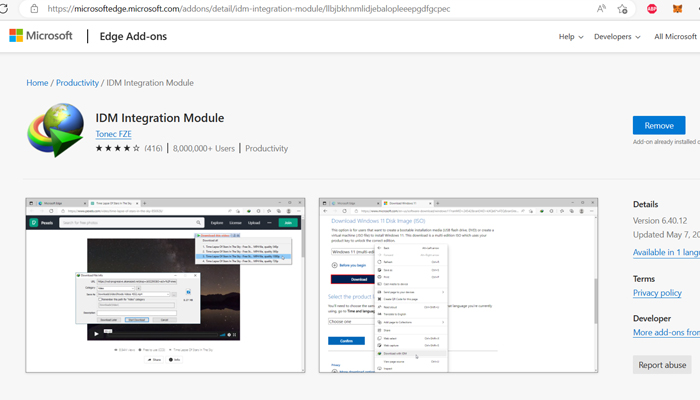Click the star rating (416) reviews
700x400 pixels.
coord(129,148)
